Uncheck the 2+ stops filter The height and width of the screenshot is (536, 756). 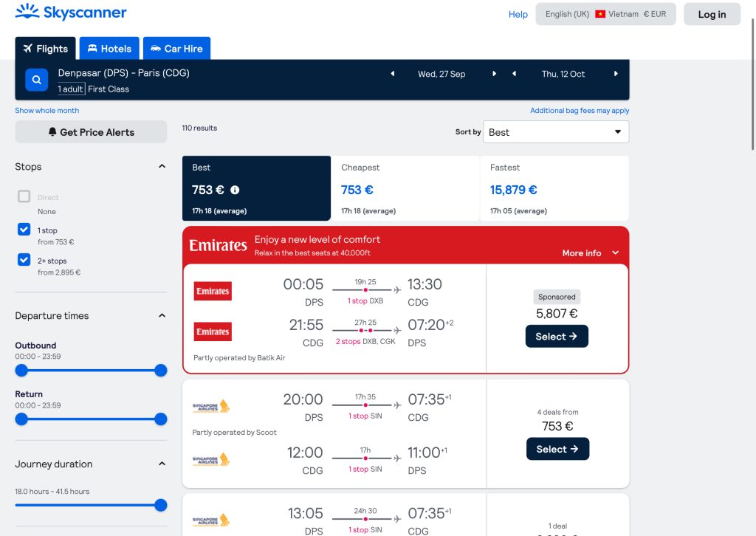coord(24,260)
